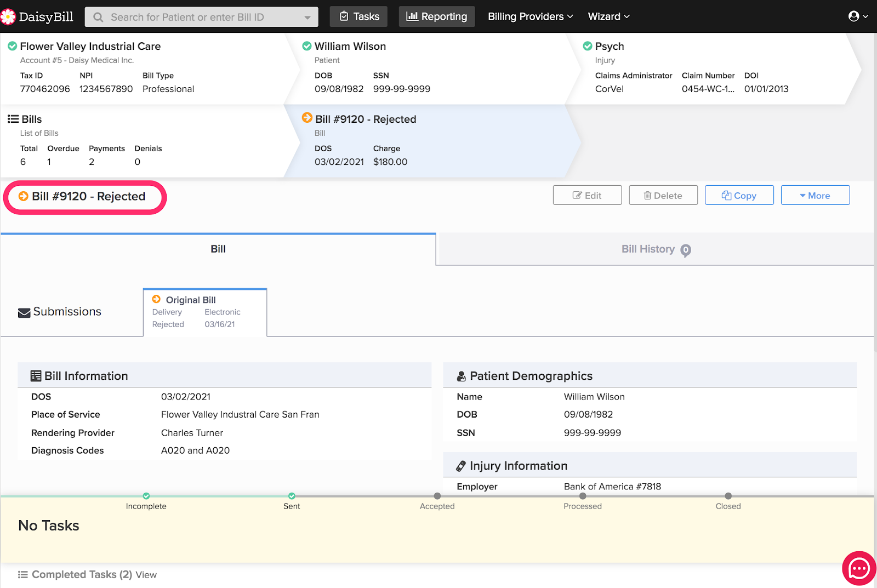Click the Bill History count badge
877x588 pixels.
(x=685, y=250)
